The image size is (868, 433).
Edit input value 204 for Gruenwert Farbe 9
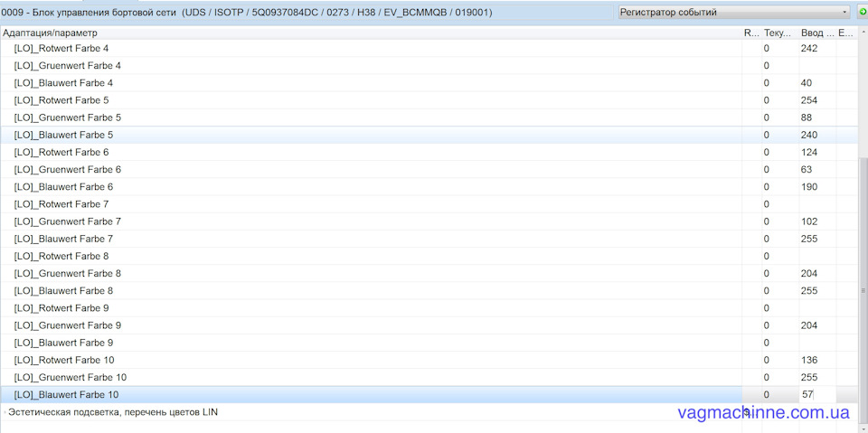[x=817, y=325]
